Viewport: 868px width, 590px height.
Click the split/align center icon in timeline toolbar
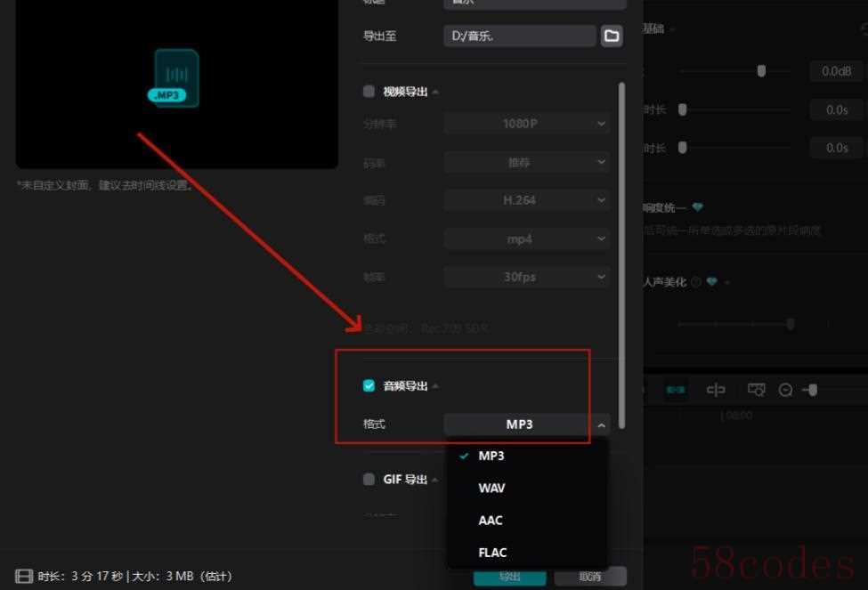[x=715, y=390]
